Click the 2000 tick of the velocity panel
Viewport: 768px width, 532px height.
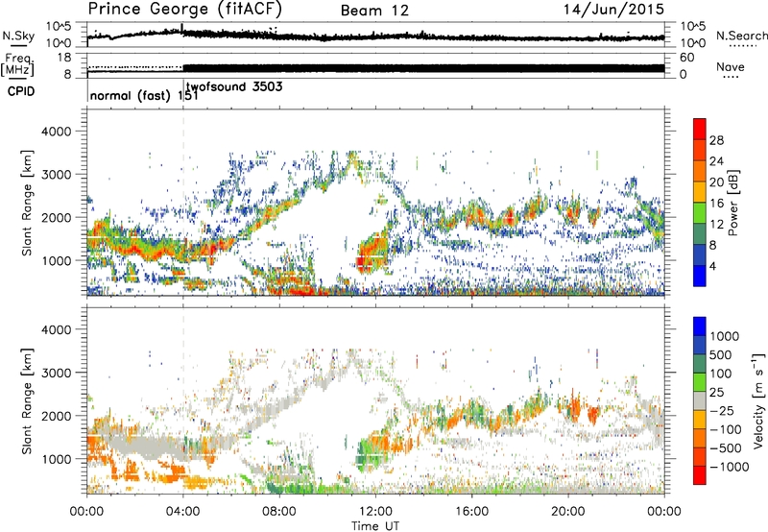click(56, 416)
